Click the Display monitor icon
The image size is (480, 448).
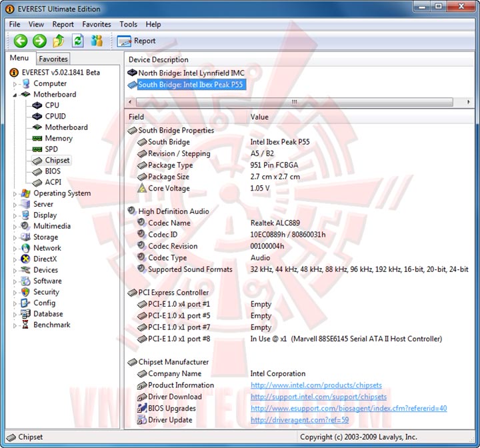tap(26, 215)
